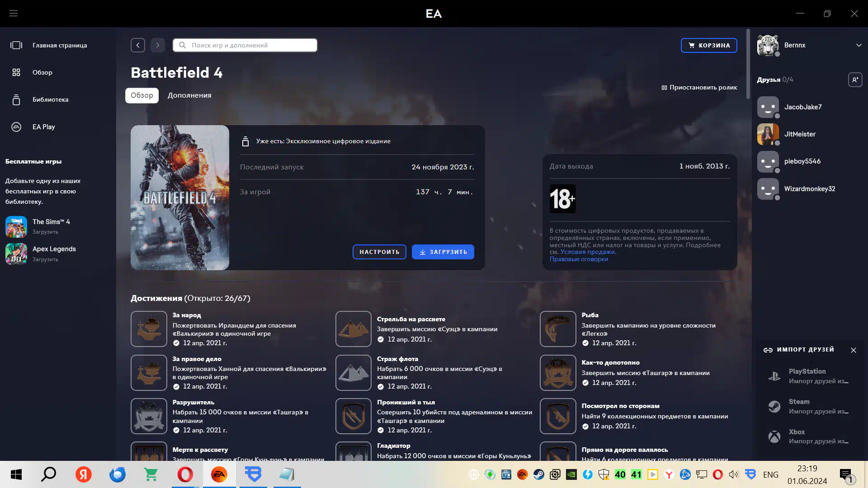Click the За народ achievement icon
This screenshot has height=488, width=868.
tap(149, 329)
